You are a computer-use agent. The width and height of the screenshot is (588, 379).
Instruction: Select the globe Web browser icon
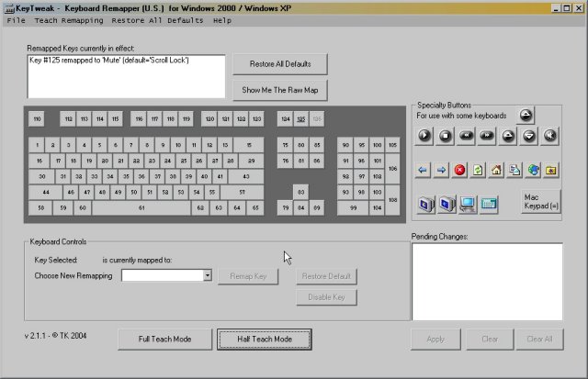point(533,171)
